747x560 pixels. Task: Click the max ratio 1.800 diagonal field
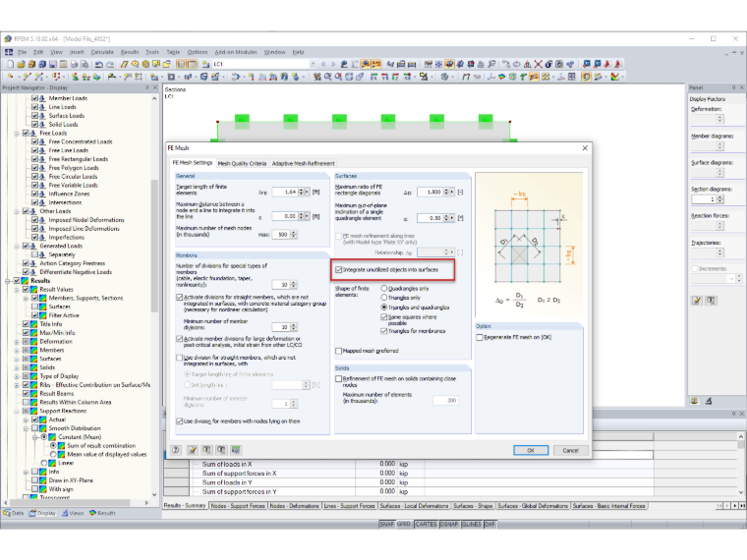(431, 193)
